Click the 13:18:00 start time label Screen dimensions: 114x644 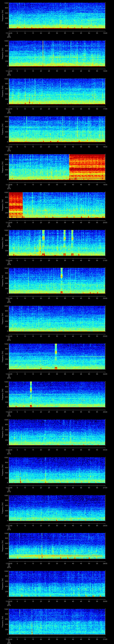tap(9, 184)
